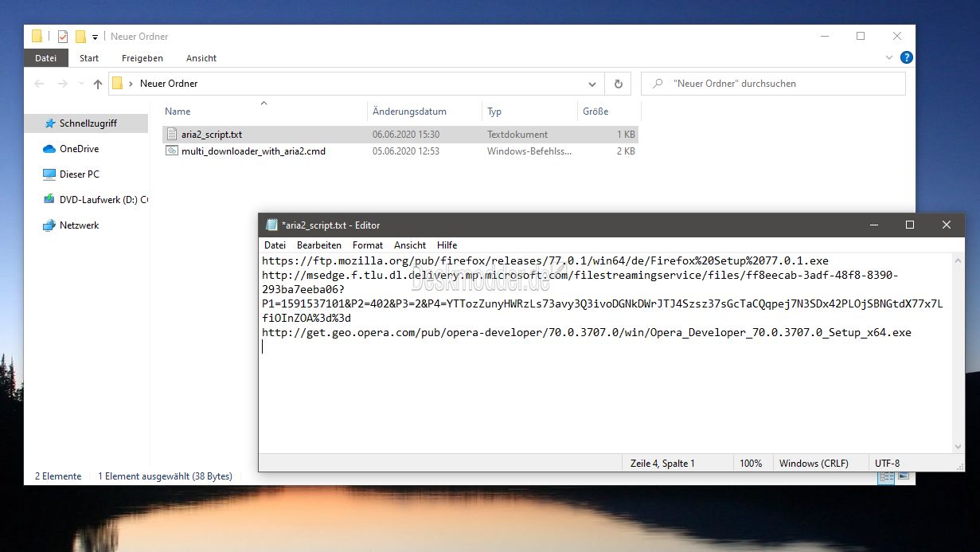
Task: Open the Format menu in the Editor
Action: (x=368, y=245)
